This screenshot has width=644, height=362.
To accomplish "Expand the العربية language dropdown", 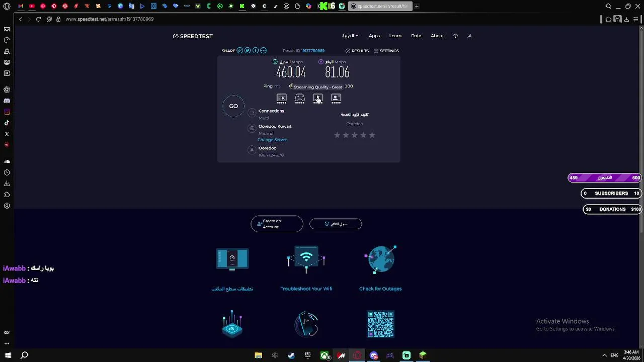I will (350, 36).
